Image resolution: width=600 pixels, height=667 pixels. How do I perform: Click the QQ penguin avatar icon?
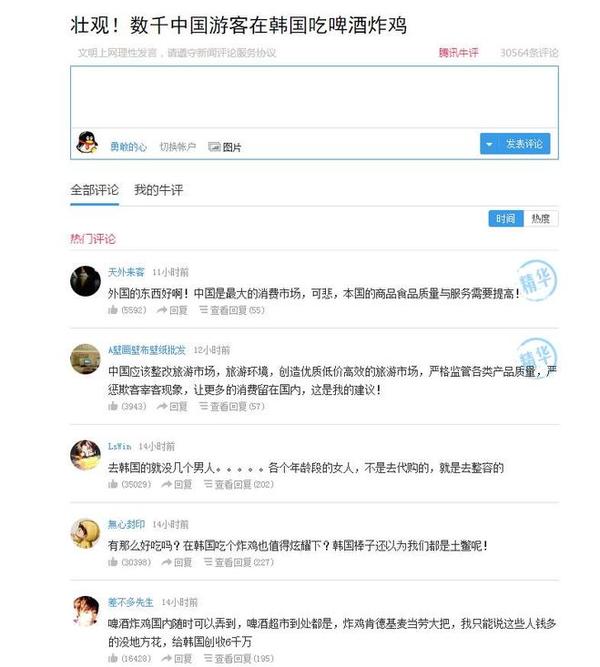click(x=87, y=143)
